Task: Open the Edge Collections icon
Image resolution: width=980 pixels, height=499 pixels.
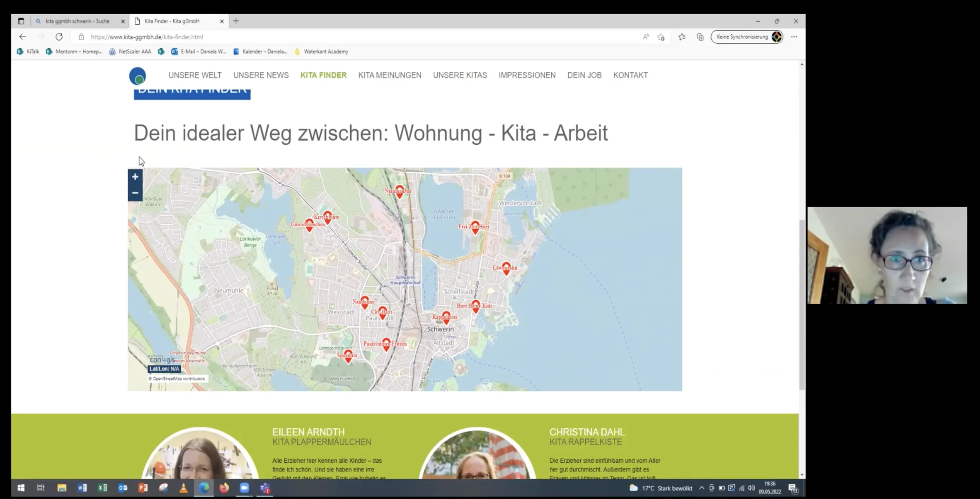Action: click(x=700, y=37)
